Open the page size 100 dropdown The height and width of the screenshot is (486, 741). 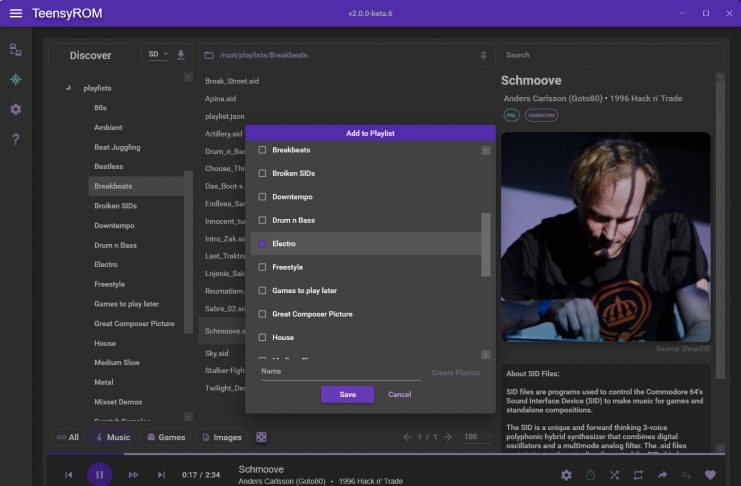click(x=476, y=437)
